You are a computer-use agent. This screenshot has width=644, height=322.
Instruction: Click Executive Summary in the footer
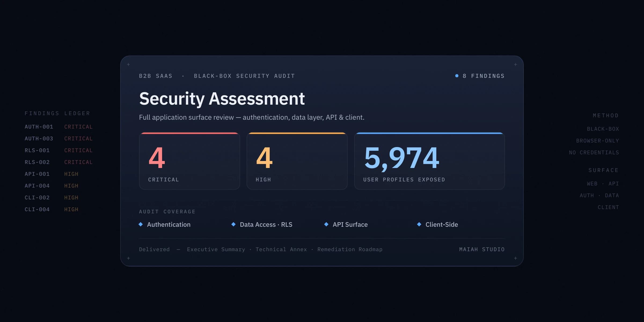coord(216,249)
